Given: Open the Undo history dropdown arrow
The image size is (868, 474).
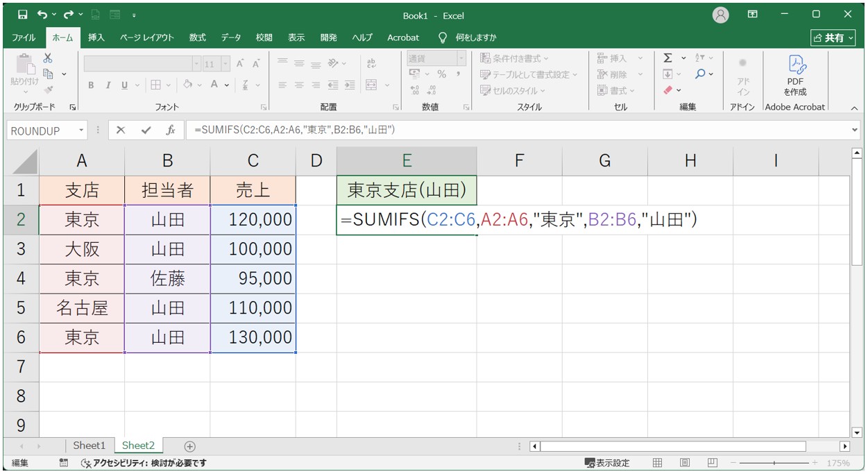Looking at the screenshot, I should coord(53,15).
